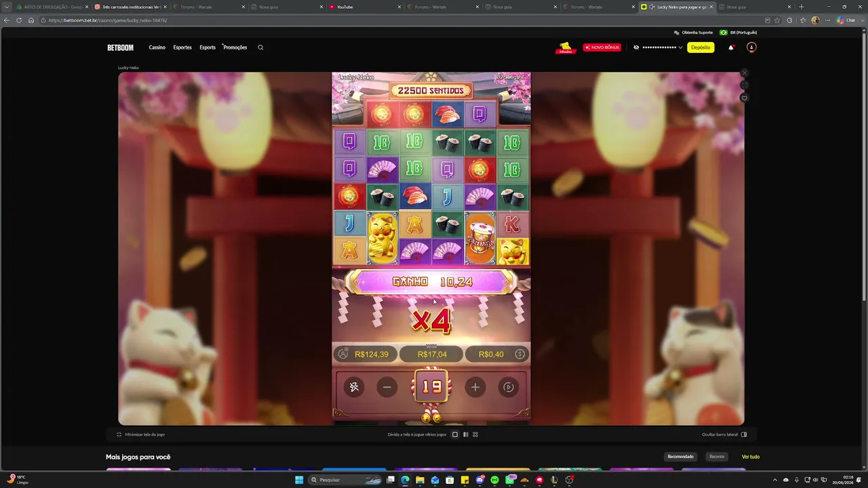
Task: Select two-column split screen layout icon
Action: click(x=465, y=434)
